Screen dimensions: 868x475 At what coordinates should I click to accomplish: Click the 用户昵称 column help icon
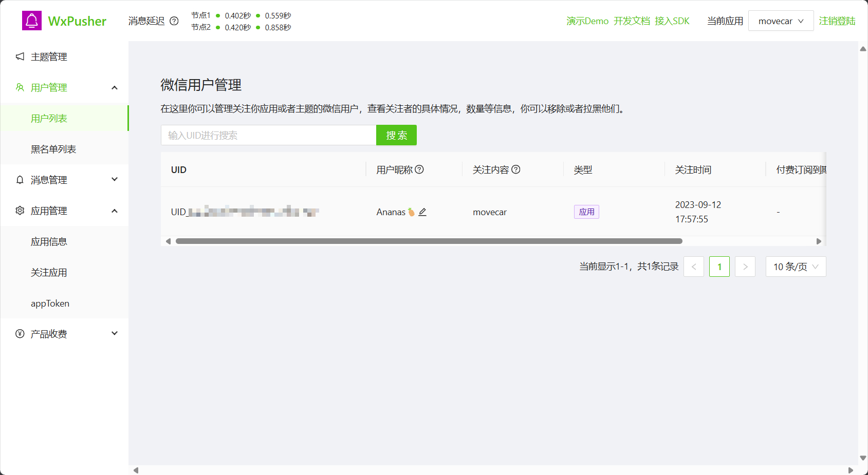tap(420, 169)
